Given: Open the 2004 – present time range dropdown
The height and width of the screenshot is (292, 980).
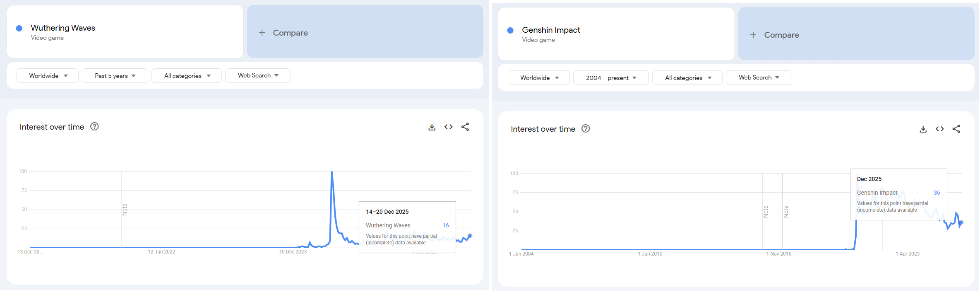Looking at the screenshot, I should (611, 77).
